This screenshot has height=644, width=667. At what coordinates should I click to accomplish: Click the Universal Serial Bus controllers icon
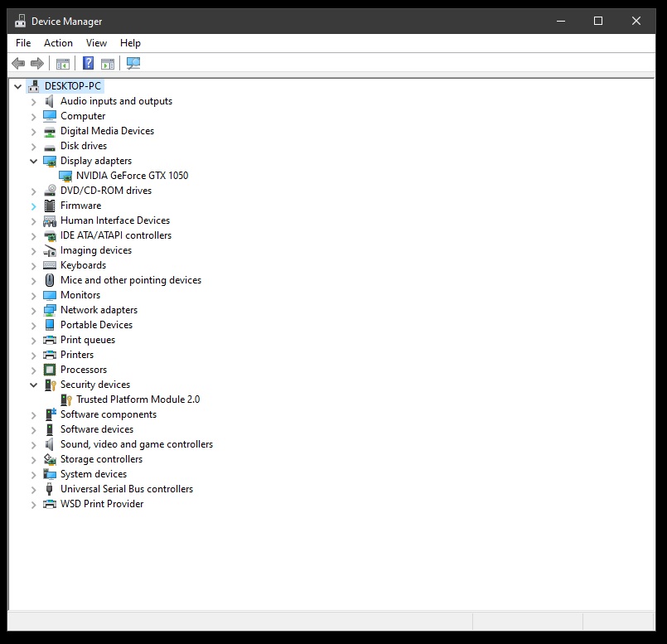50,489
